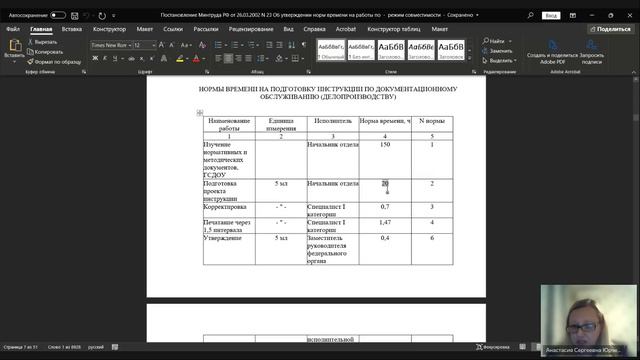Click Копировать (copy) button
This screenshot has height=360, width=640.
pyautogui.click(x=45, y=52)
